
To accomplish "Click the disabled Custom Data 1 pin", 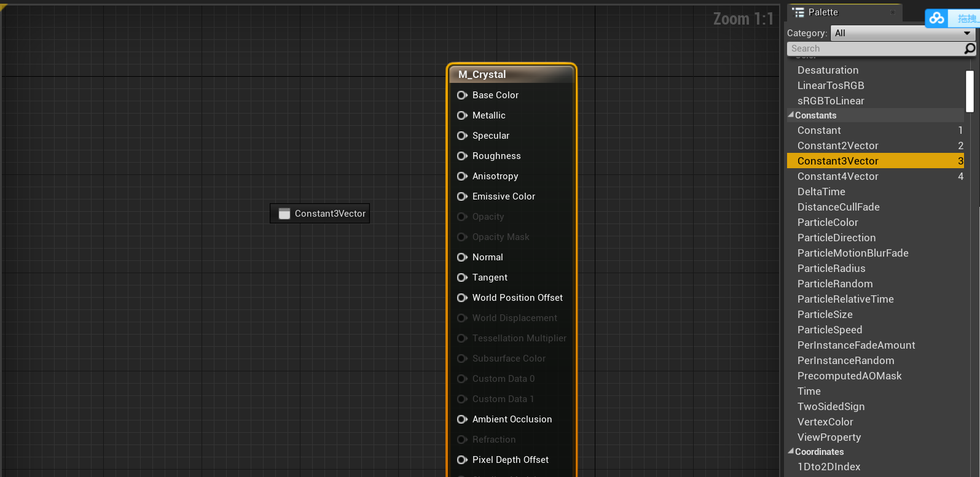I will [462, 399].
